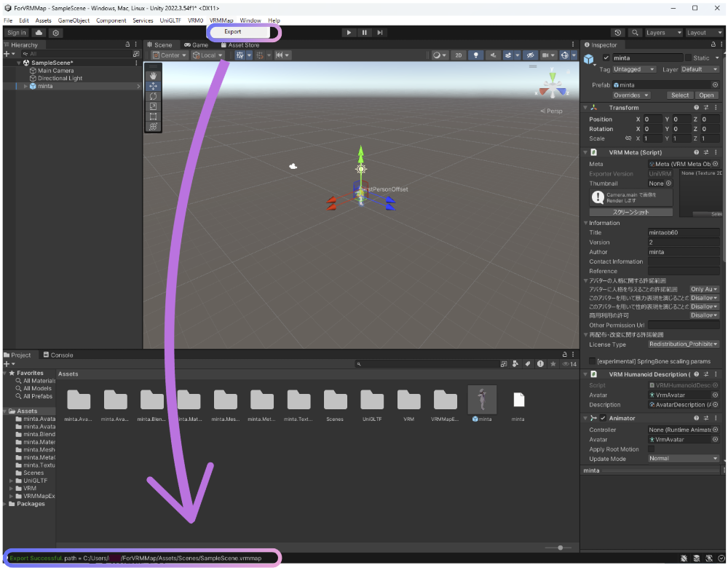Screen dimensions: 728x568
Task: Toggle the Animator component enabled checkbox
Action: click(603, 418)
